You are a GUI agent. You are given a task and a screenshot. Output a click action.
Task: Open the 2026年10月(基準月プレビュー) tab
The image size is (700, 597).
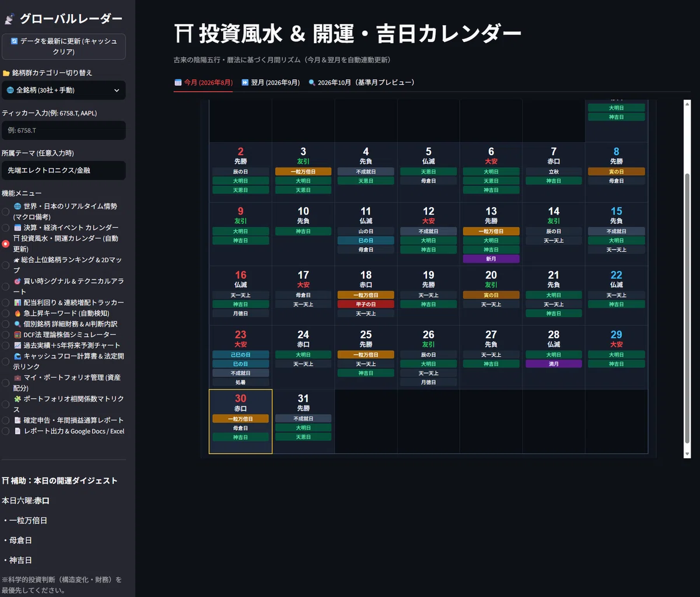click(362, 83)
